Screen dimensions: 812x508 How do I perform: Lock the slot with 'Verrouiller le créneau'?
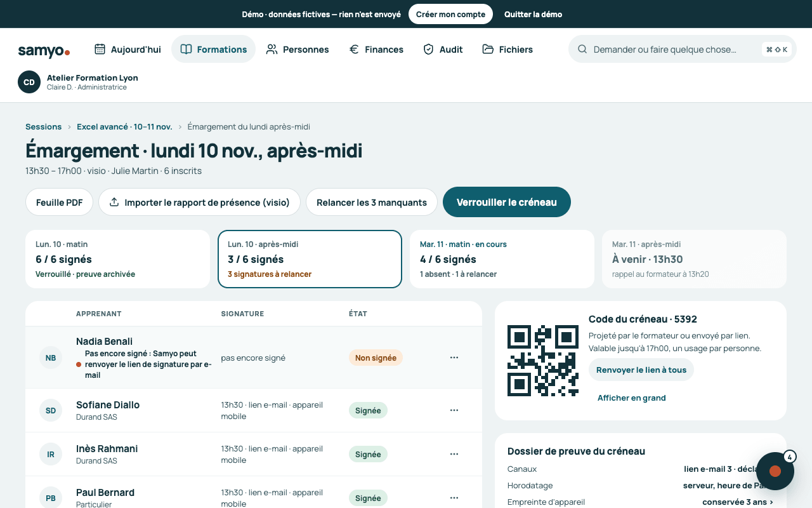[x=507, y=202]
